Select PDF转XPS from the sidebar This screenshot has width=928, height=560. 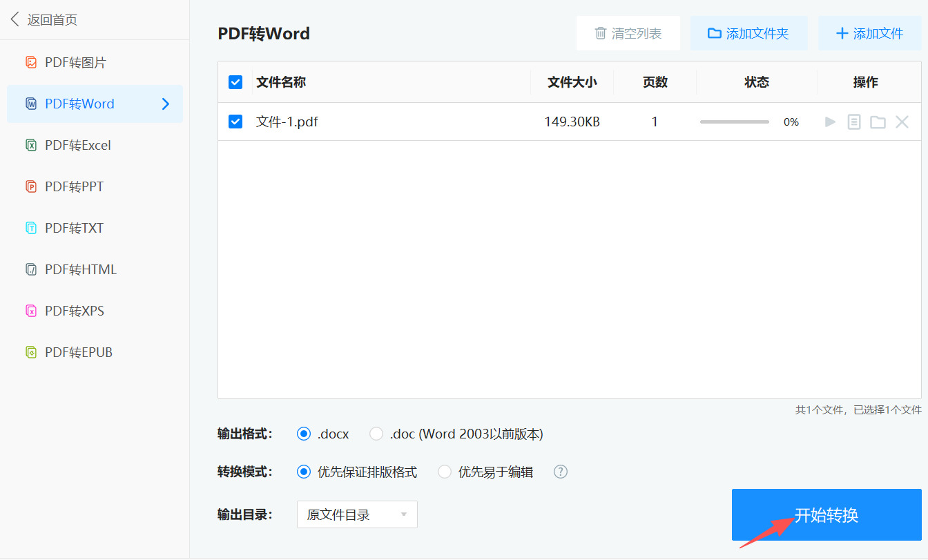[x=95, y=311]
